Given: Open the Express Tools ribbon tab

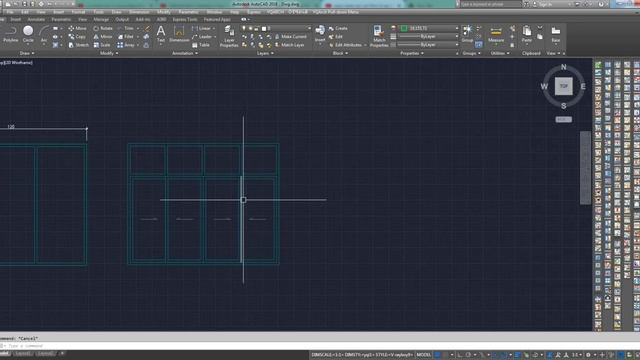Looking at the screenshot, I should (x=184, y=19).
